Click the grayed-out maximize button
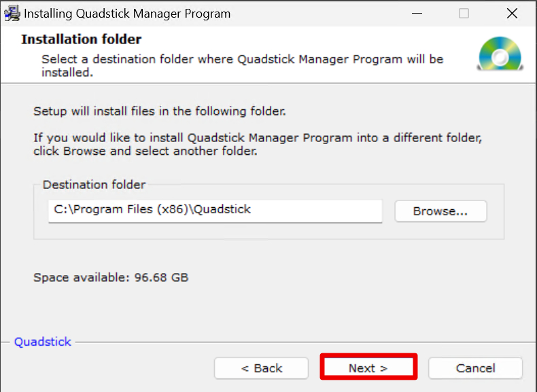 tap(464, 14)
